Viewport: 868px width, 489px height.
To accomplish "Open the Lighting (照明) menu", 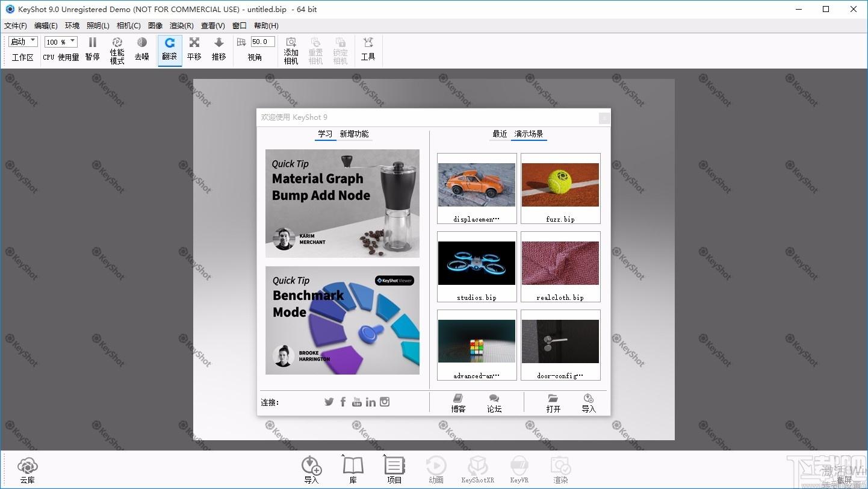I will pos(98,26).
